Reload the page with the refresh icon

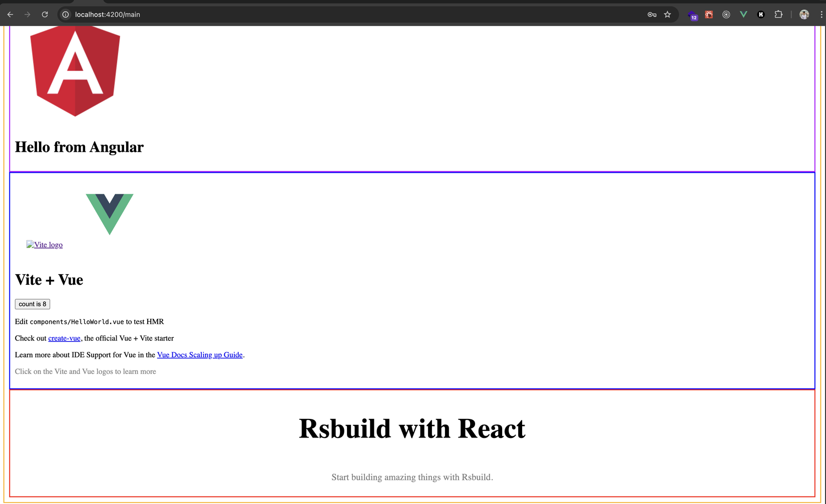point(45,14)
